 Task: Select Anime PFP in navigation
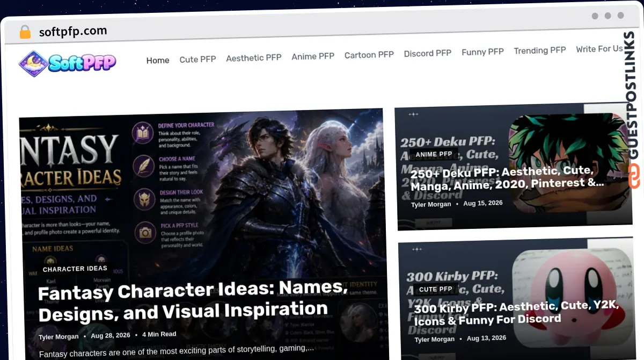tap(313, 56)
